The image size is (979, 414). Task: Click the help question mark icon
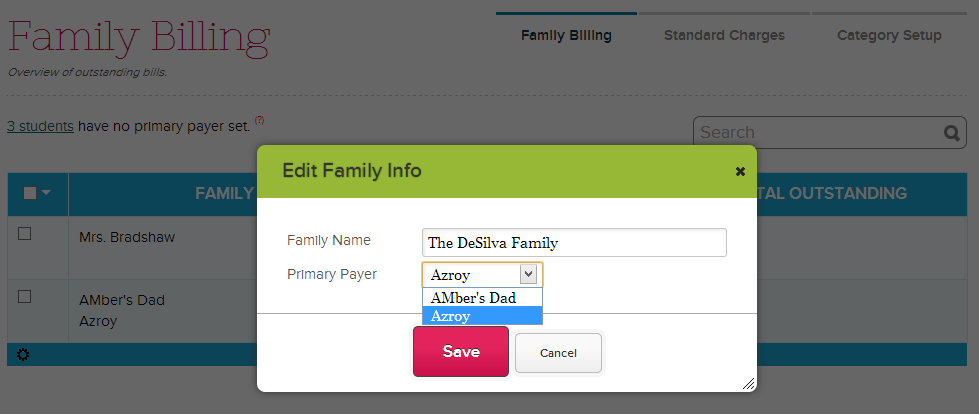[260, 121]
